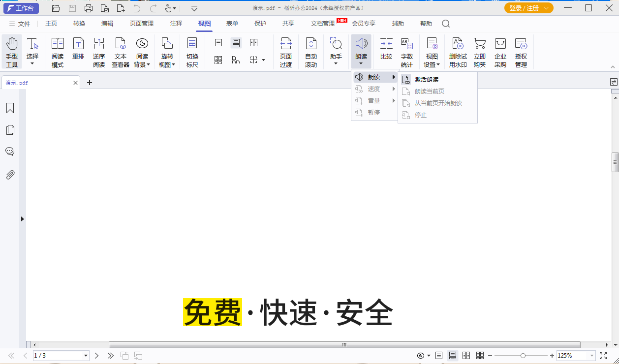619x364 pixels.
Task: Enable 激活朗读 in the read aloud menu
Action: pos(426,79)
